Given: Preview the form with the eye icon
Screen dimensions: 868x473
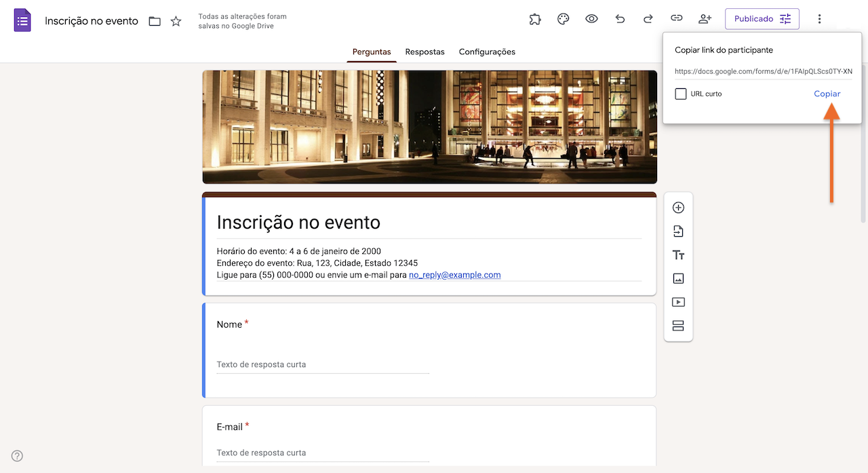Looking at the screenshot, I should click(591, 18).
